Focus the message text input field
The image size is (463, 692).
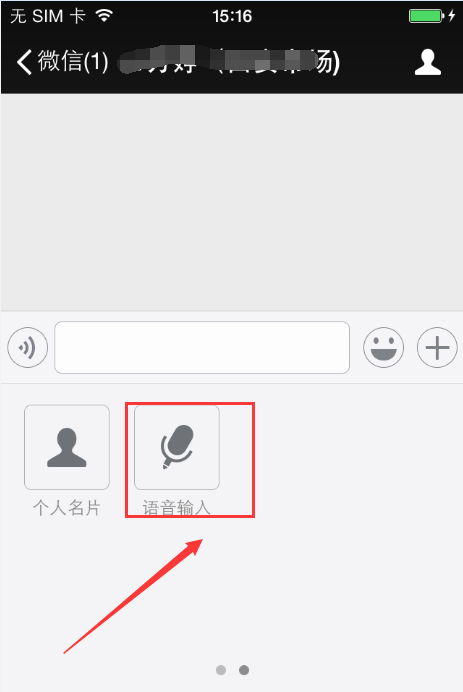202,347
